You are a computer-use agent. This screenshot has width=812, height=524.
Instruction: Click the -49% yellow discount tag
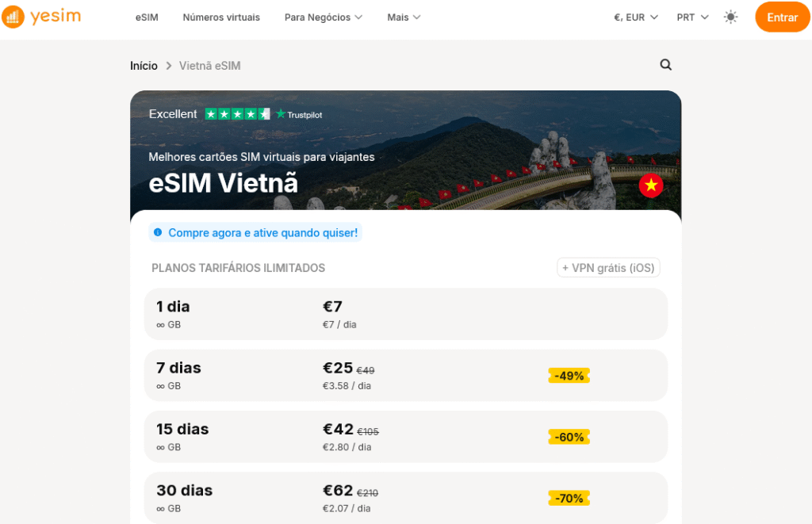tap(569, 375)
